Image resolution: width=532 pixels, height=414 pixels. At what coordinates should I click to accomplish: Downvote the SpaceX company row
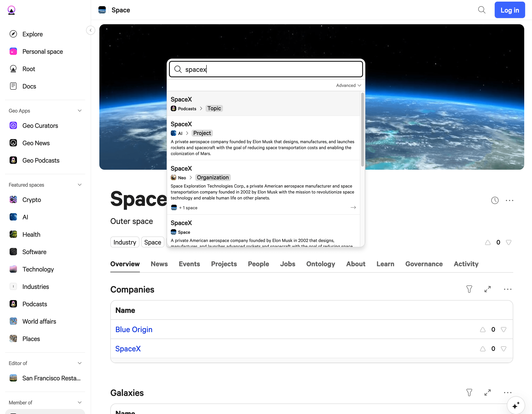504,349
